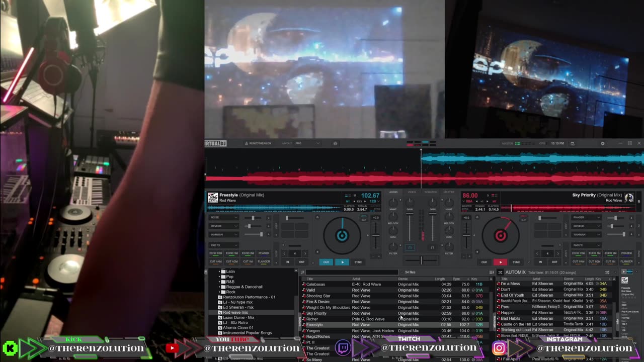Double the left deck loop length
Screen dimensions: 644x362
(x=305, y=253)
